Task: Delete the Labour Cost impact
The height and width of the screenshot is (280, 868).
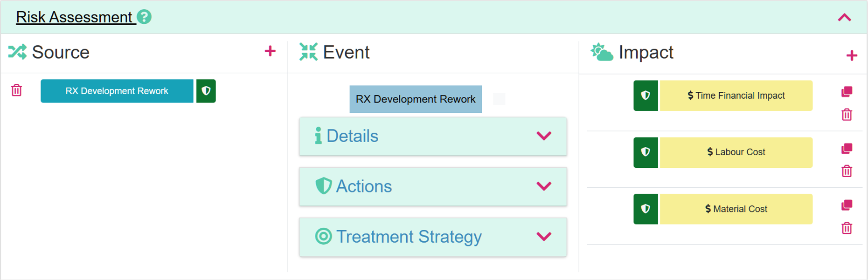Action: coord(847,171)
